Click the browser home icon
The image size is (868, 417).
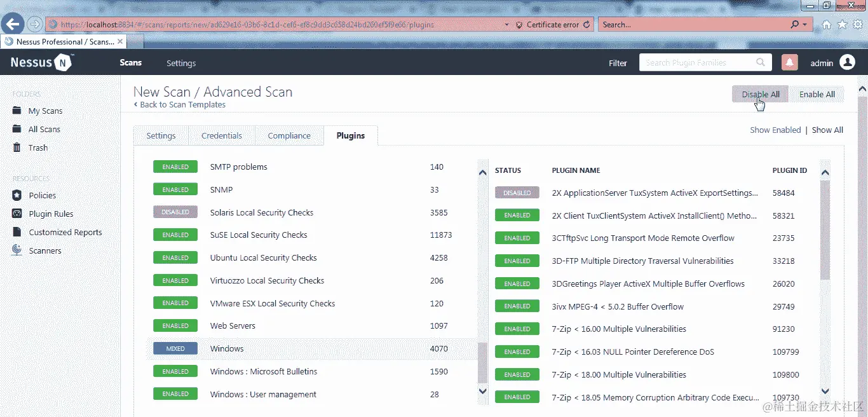[827, 25]
